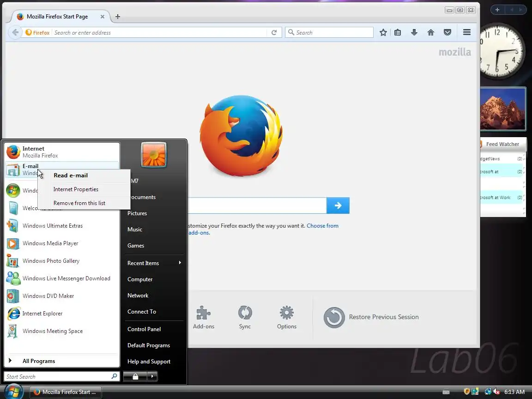Launch Windows Media Player
The width and height of the screenshot is (532, 399).
tap(62, 243)
